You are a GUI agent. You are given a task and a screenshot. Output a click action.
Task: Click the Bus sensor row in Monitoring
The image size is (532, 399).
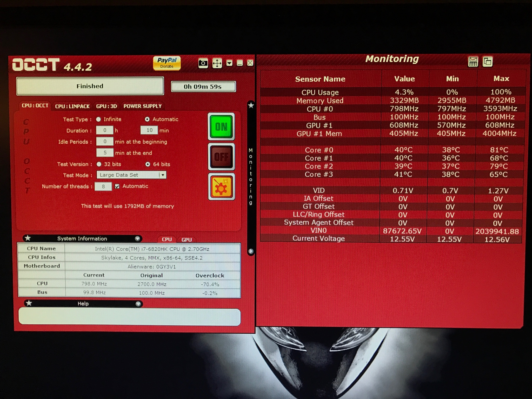click(x=393, y=117)
